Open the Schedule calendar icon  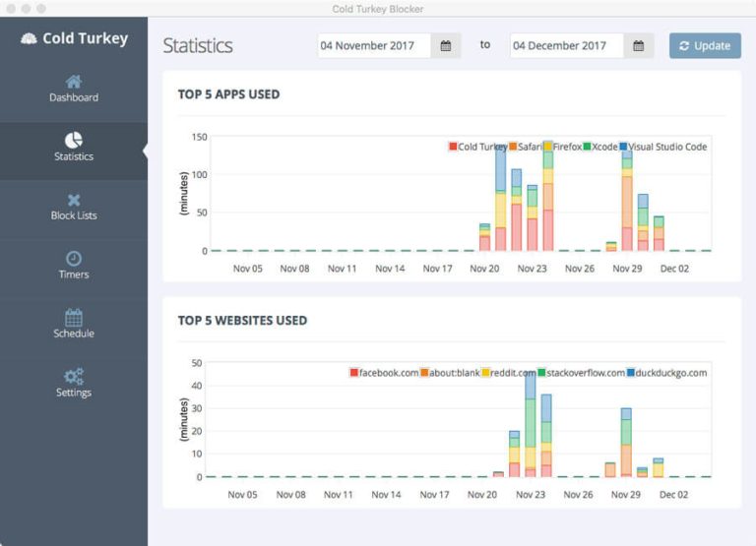(x=74, y=317)
